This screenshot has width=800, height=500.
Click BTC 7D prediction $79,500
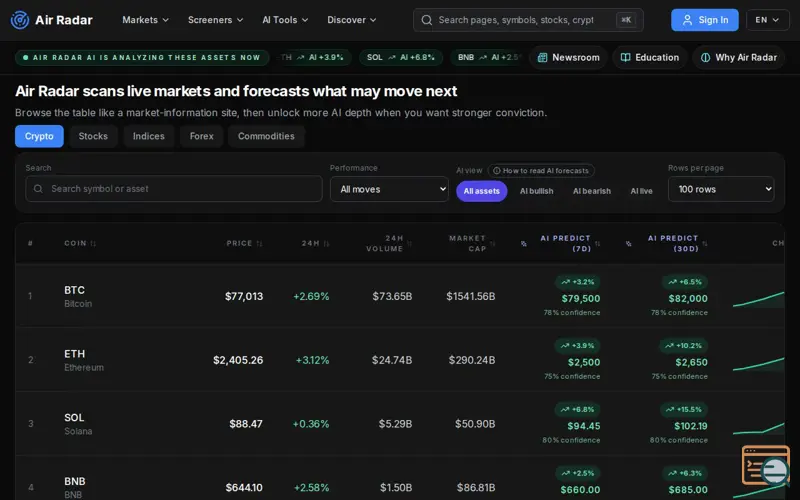[581, 298]
